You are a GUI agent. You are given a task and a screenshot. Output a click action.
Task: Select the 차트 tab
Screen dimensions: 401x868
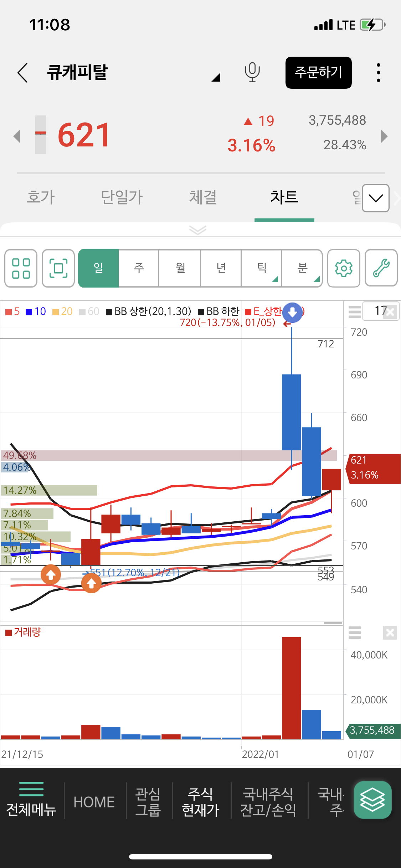pyautogui.click(x=284, y=197)
